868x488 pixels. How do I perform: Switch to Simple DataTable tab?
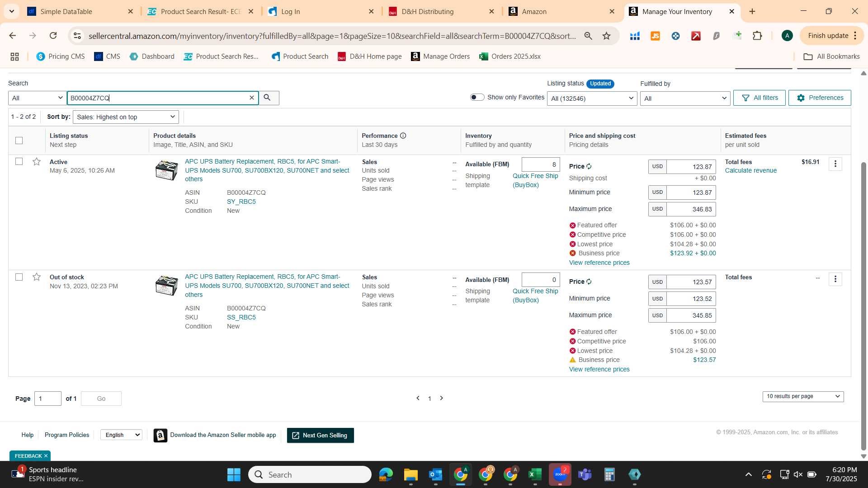pyautogui.click(x=80, y=11)
